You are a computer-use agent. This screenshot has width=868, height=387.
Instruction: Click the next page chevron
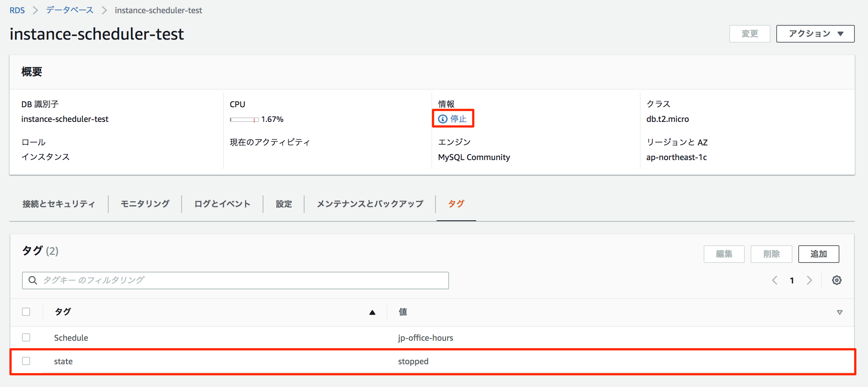[810, 280]
